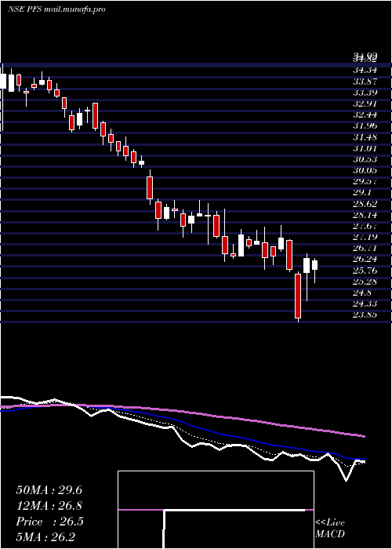Screen dimensions: 392x549
Task: Click the 26.24 price axis label
Action: point(365,259)
